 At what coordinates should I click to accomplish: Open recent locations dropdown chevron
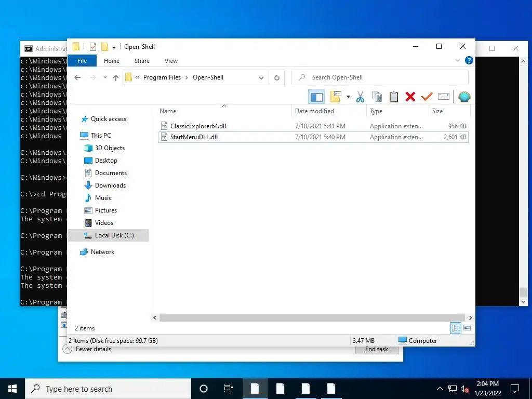tap(105, 78)
